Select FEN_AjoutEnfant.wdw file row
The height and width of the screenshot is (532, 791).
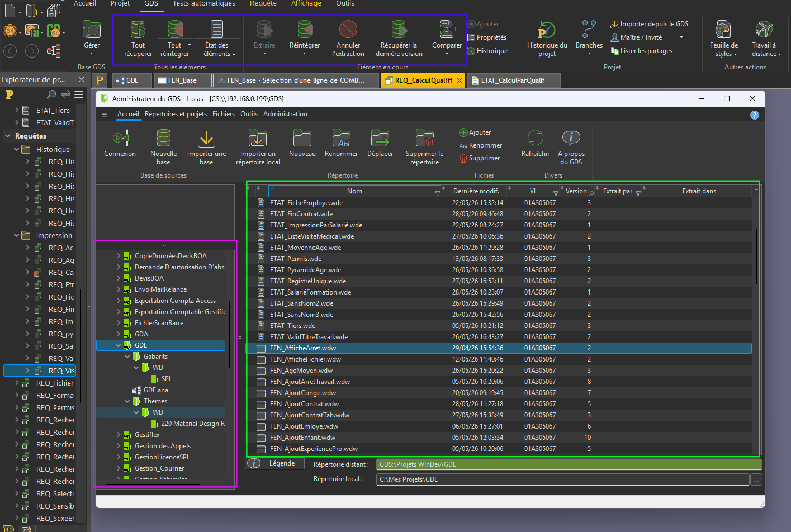499,438
